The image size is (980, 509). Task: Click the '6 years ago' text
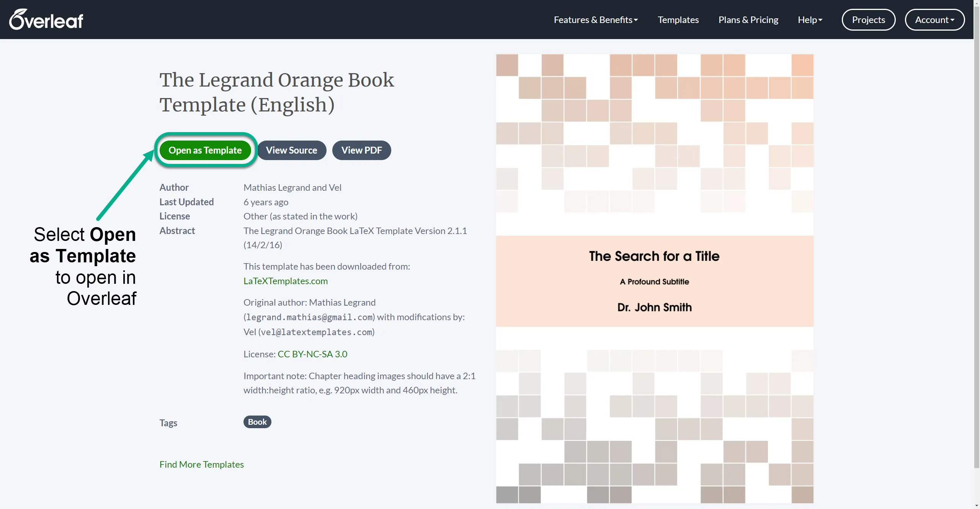point(266,202)
